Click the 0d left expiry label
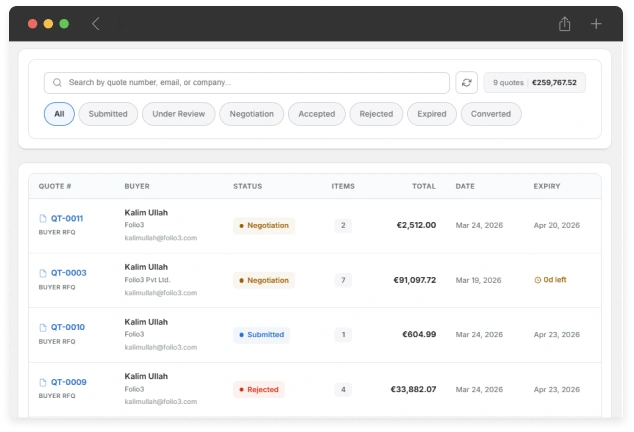Viewport: 634px width, 432px height. pos(555,280)
